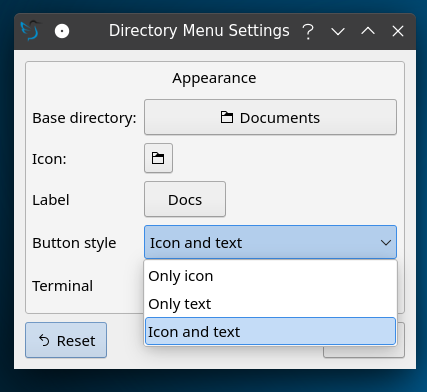Click the Button style label
Image resolution: width=427 pixels, height=392 pixels.
(x=74, y=243)
